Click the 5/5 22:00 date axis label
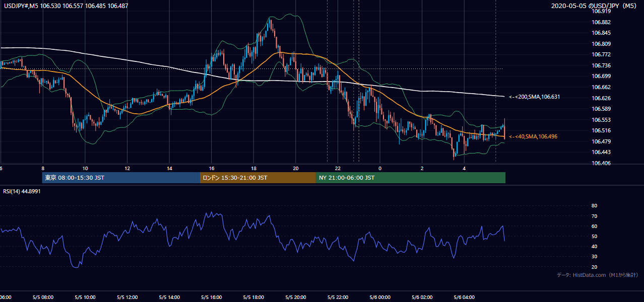 (338, 297)
